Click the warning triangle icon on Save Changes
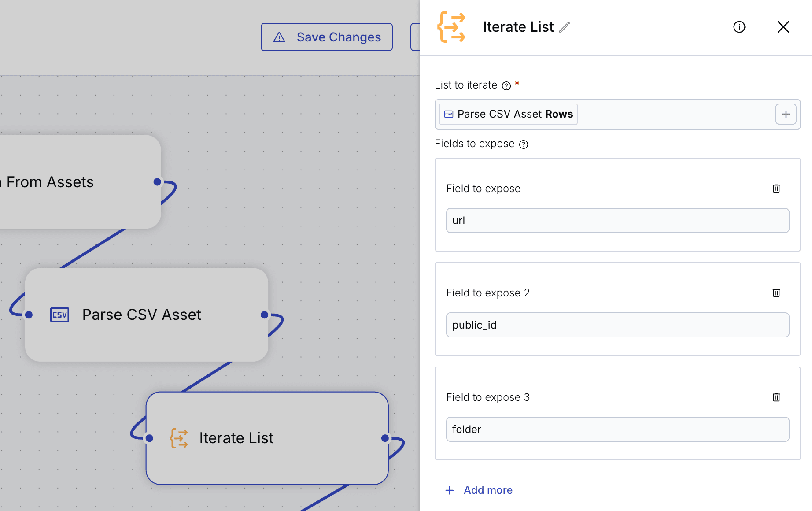 coord(279,37)
